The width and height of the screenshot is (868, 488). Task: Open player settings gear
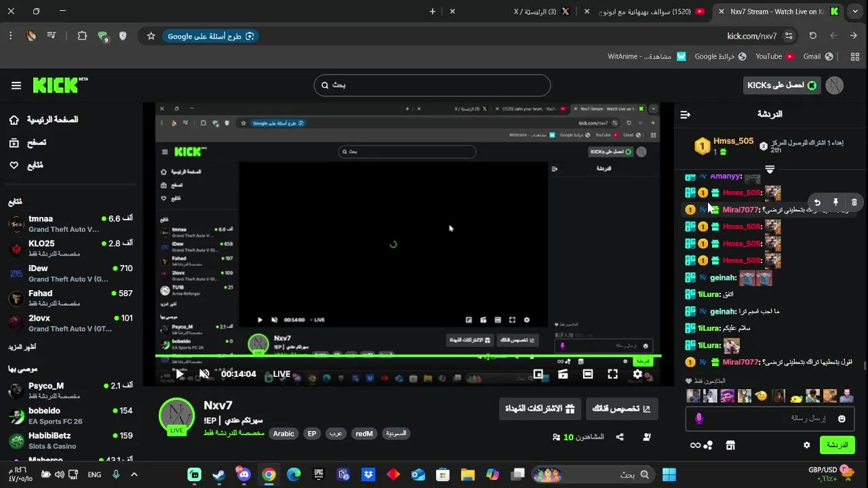pos(637,374)
